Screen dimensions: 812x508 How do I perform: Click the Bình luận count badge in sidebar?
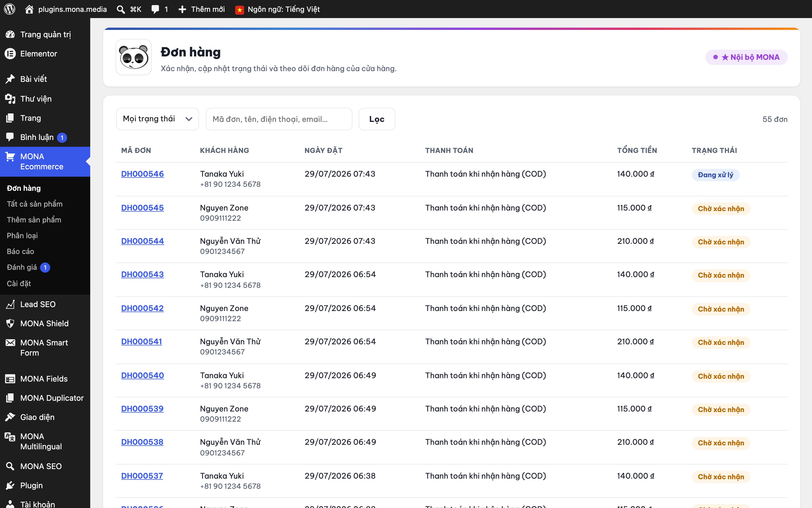point(62,138)
